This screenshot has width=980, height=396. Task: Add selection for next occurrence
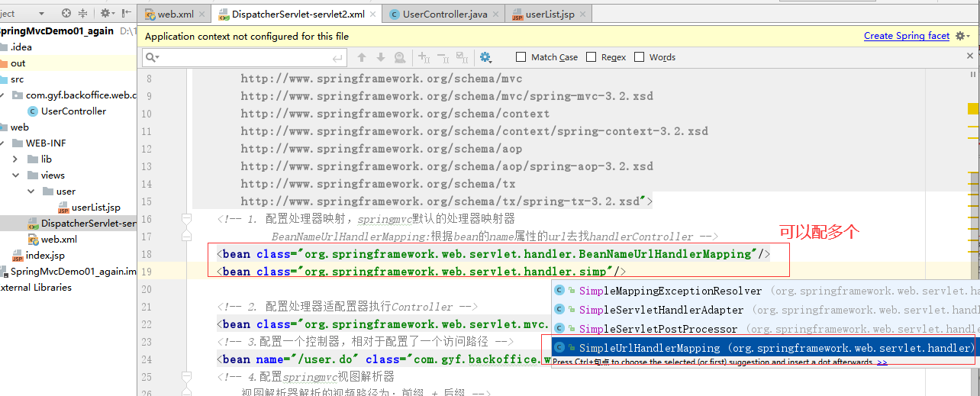tap(425, 57)
